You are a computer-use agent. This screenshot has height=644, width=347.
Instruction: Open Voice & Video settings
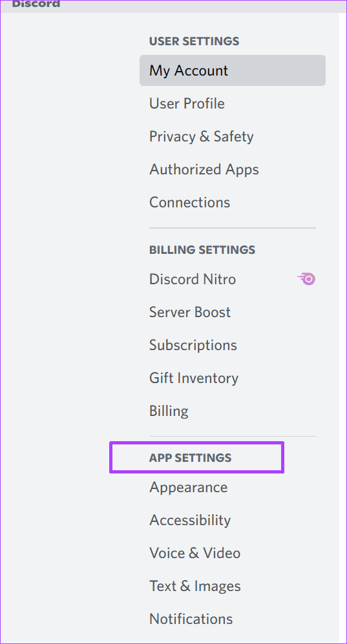click(233, 553)
